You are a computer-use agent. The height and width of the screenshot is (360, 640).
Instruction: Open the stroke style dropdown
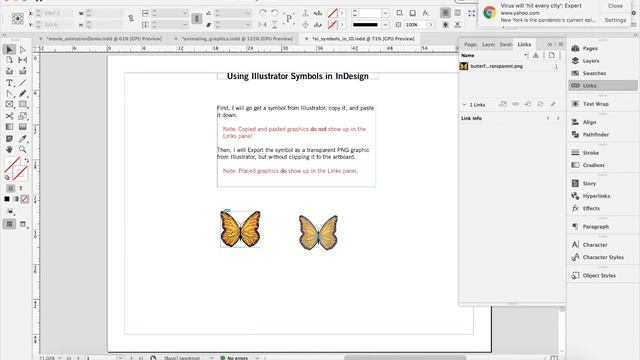coord(385,25)
